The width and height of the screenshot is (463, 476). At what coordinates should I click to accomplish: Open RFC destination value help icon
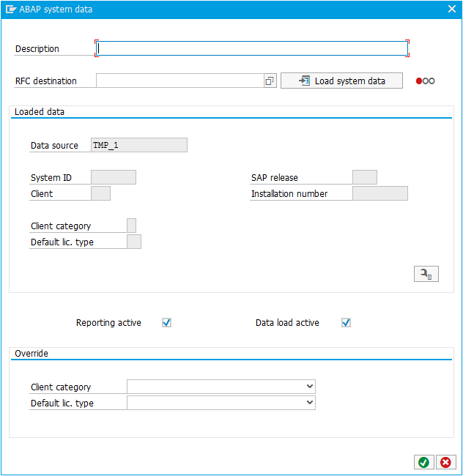click(270, 81)
